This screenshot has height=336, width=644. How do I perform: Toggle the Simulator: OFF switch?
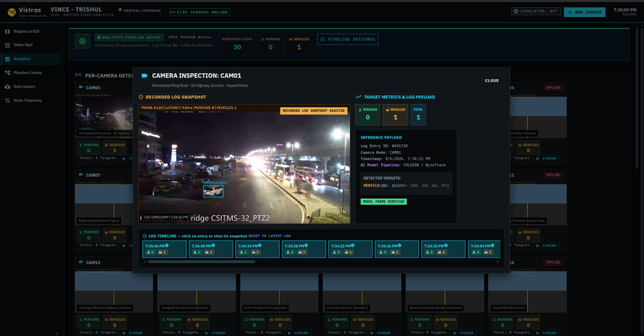(536, 11)
